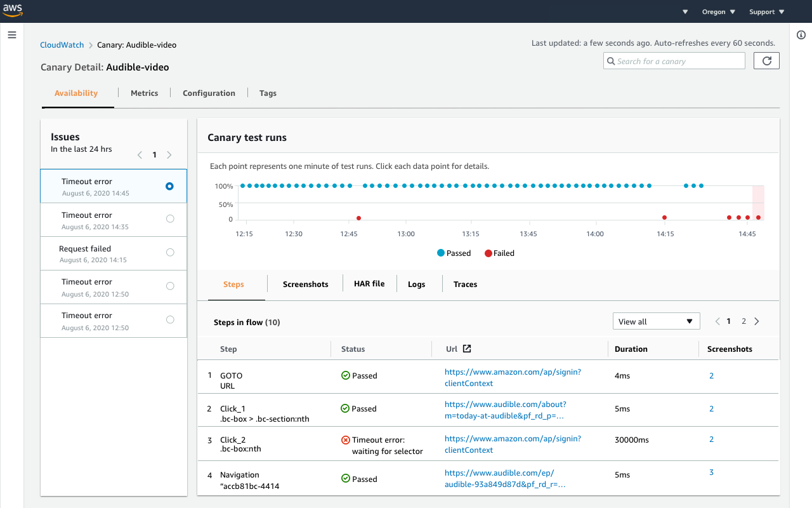Switch to the Tags tab

coord(268,93)
